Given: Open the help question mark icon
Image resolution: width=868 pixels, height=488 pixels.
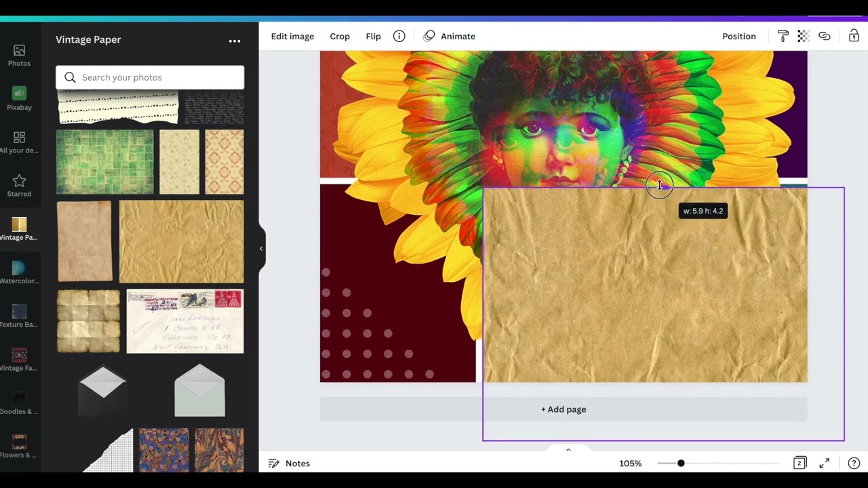Looking at the screenshot, I should (854, 463).
